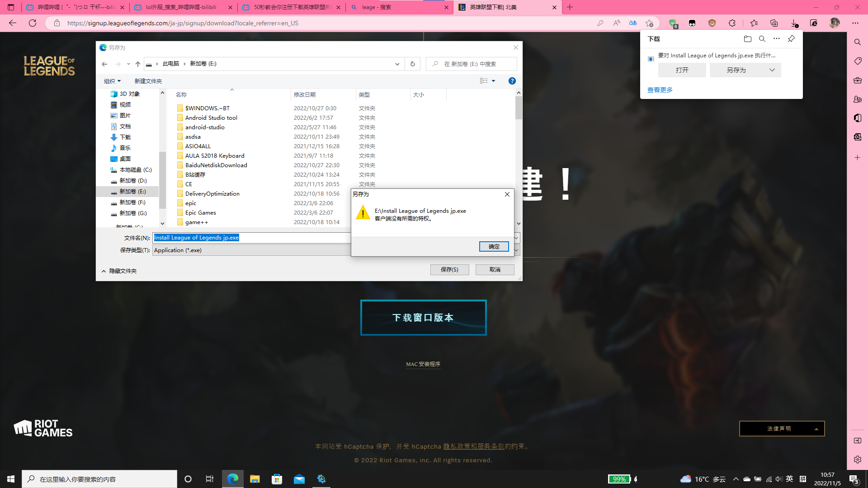Open recent locations dropdown in dialog
Viewport: 868px width, 488px height.
(128, 64)
